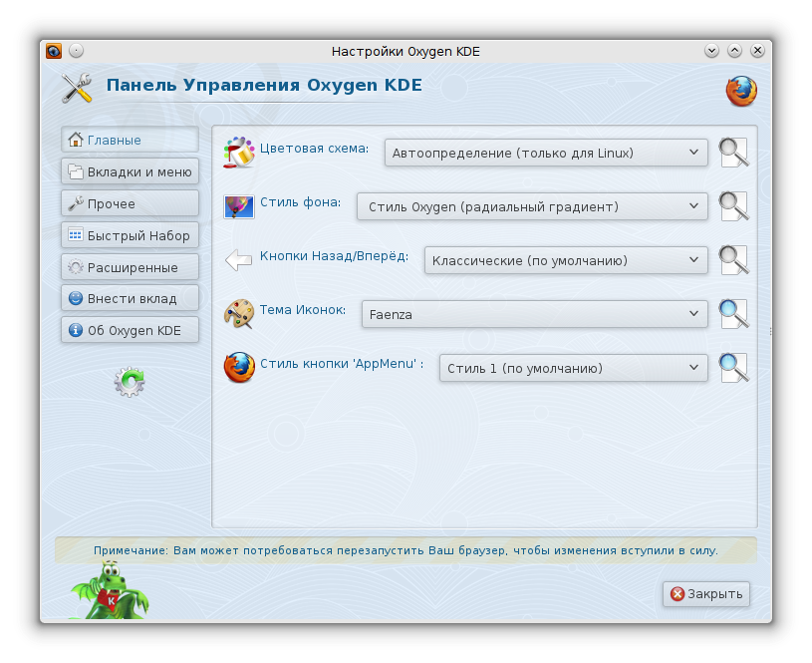812x663 pixels.
Task: Open the Прочее section
Action: coord(130,203)
